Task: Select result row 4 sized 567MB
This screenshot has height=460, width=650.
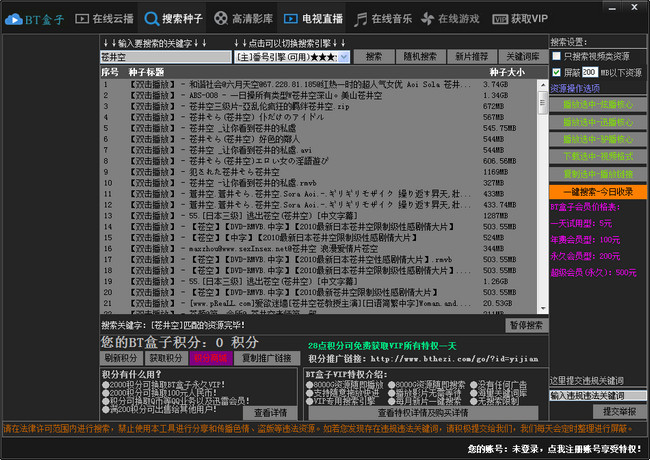Action: click(x=318, y=117)
